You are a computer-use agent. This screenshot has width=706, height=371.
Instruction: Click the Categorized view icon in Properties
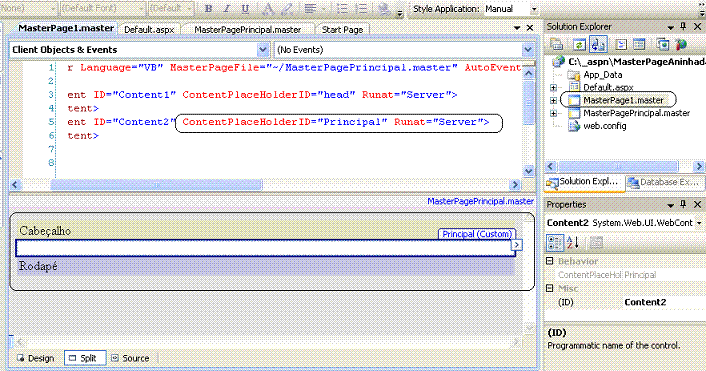pyautogui.click(x=555, y=243)
